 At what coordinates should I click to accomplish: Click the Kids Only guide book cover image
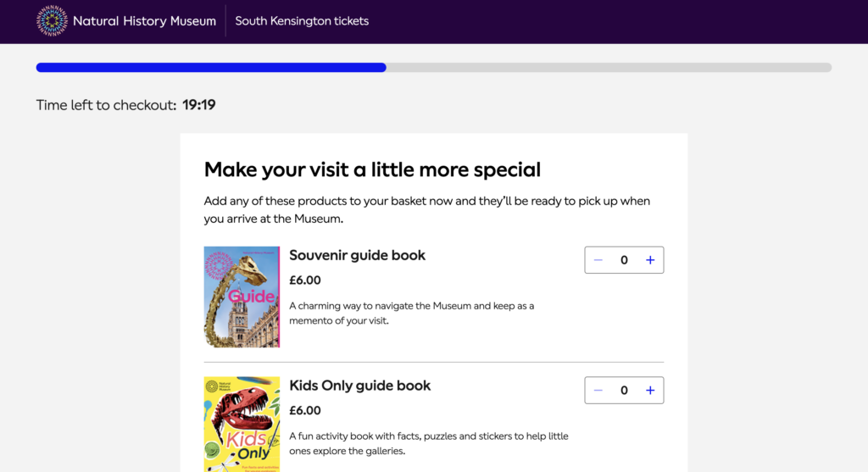[242, 425]
